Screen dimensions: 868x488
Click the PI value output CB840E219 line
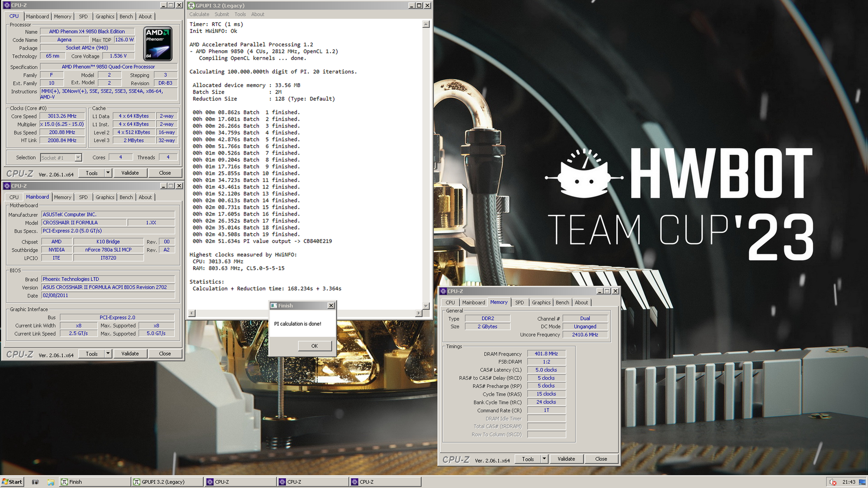click(262, 241)
